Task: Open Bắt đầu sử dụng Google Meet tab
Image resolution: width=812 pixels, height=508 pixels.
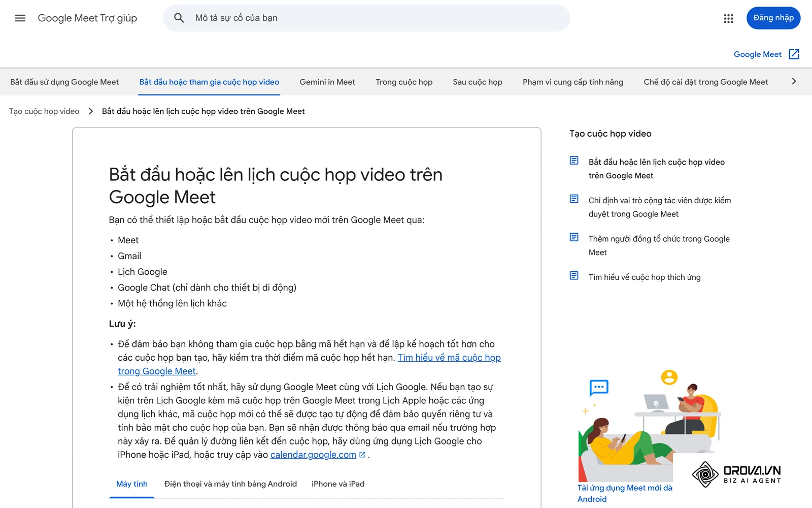Action: click(64, 82)
